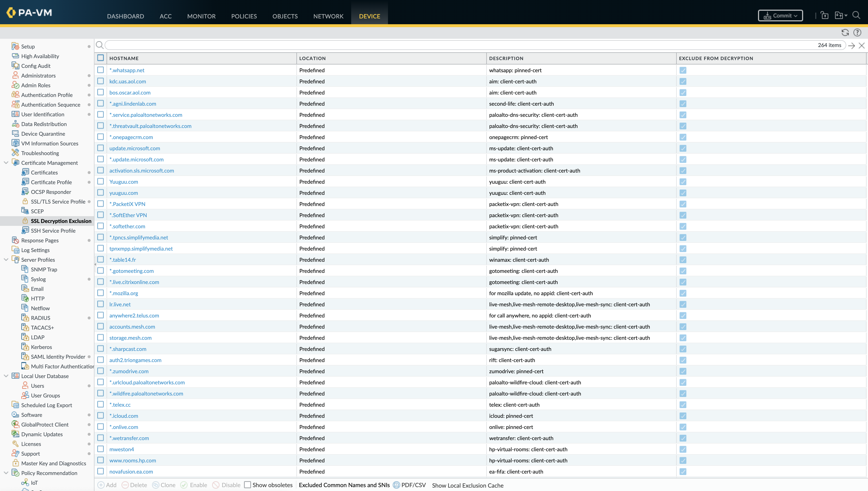Click the User Identification icon
The height and width of the screenshot is (491, 868).
pos(15,114)
